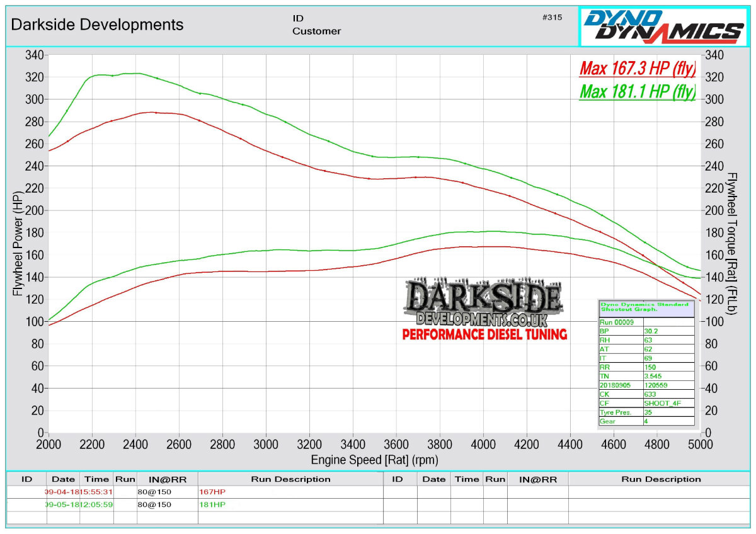Click the 12:05:59 run time cell
This screenshot has height=534, width=756.
pyautogui.click(x=96, y=504)
